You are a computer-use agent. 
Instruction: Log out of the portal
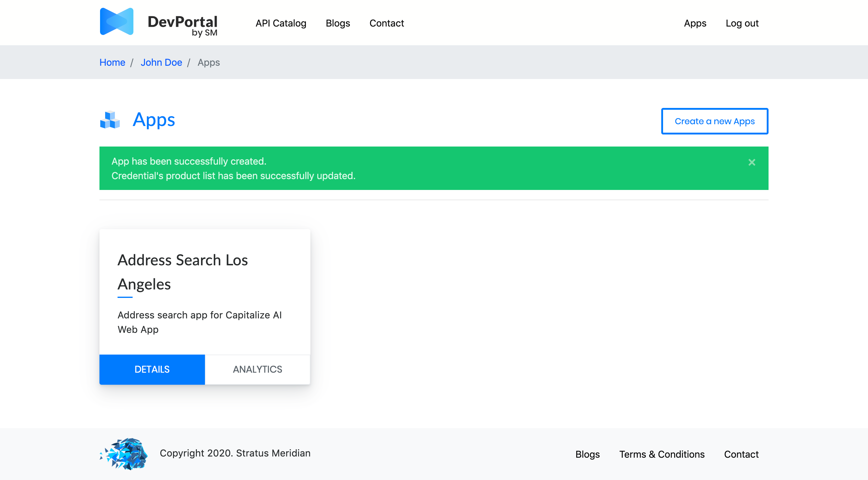point(742,23)
